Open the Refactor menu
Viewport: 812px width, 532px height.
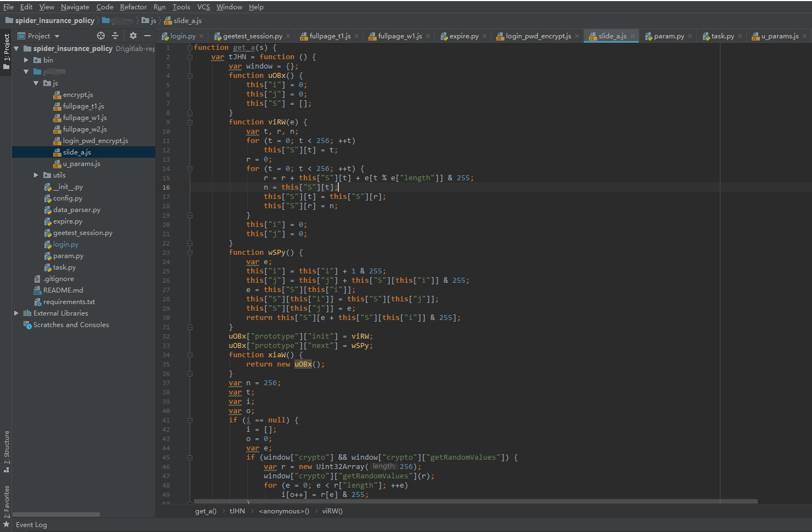pos(133,7)
